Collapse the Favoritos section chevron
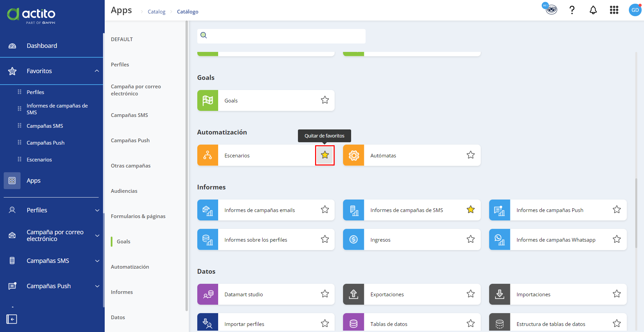644x332 pixels. pos(97,71)
